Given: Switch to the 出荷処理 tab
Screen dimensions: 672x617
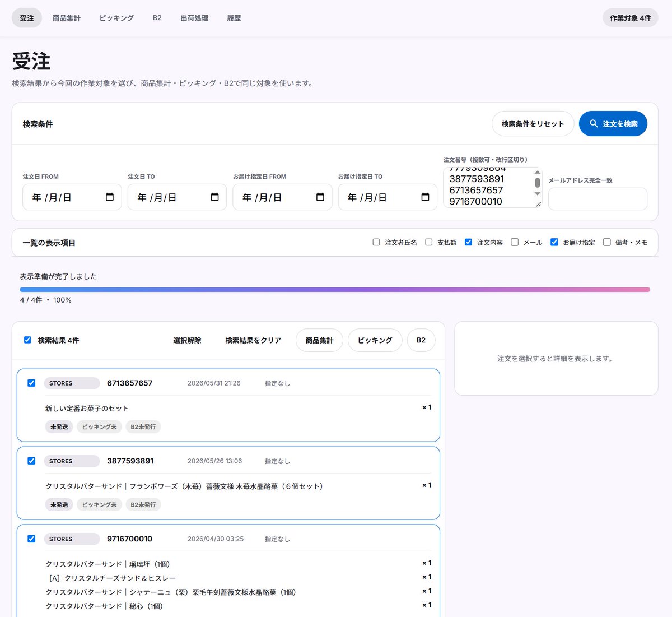Looking at the screenshot, I should coord(194,18).
